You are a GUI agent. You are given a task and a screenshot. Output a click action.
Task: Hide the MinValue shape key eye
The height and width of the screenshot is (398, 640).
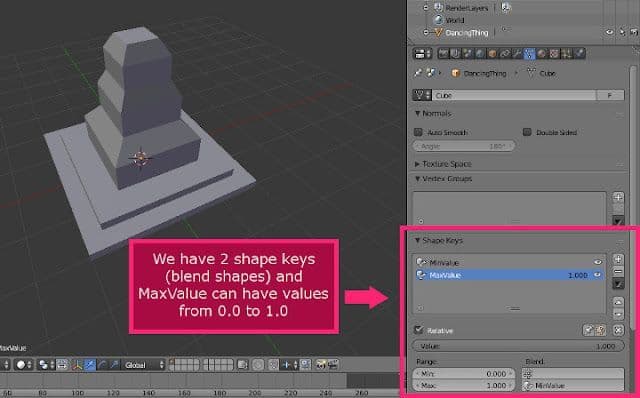(x=598, y=262)
